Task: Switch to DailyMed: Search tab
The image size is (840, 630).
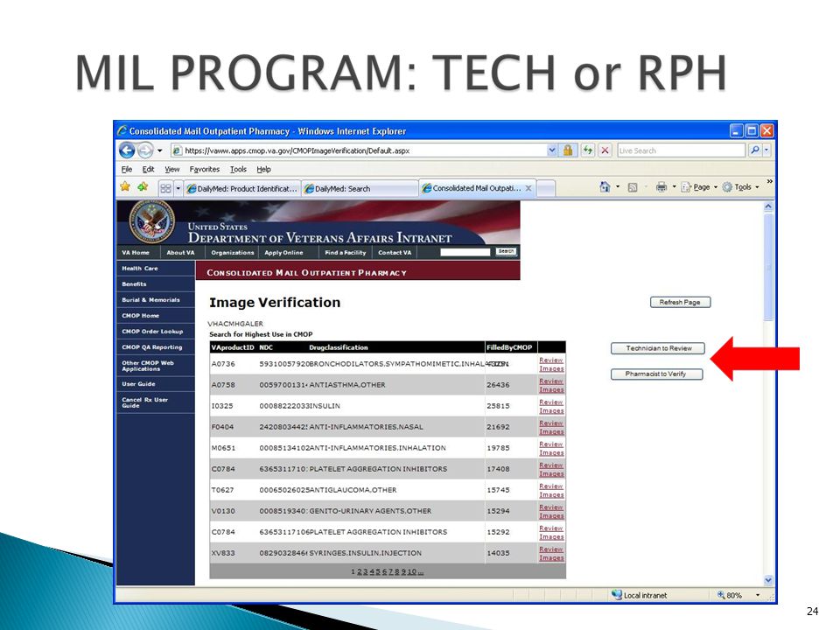Action: pos(360,189)
